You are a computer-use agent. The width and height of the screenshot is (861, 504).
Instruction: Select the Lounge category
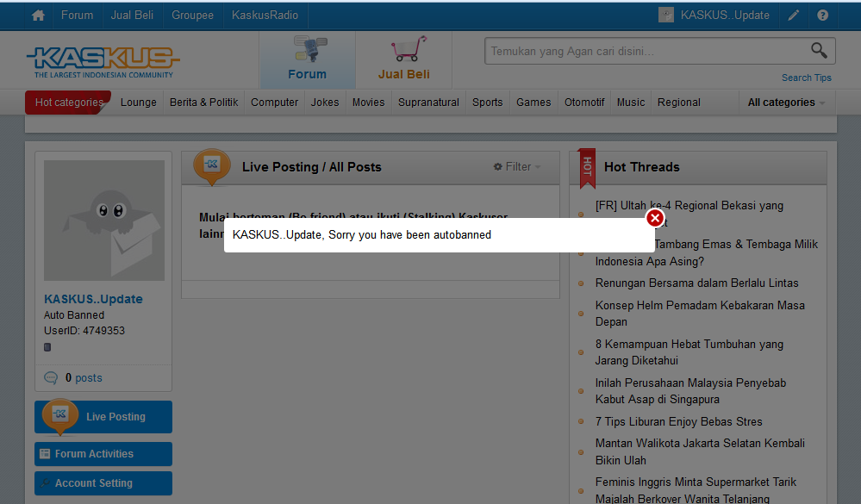click(139, 103)
